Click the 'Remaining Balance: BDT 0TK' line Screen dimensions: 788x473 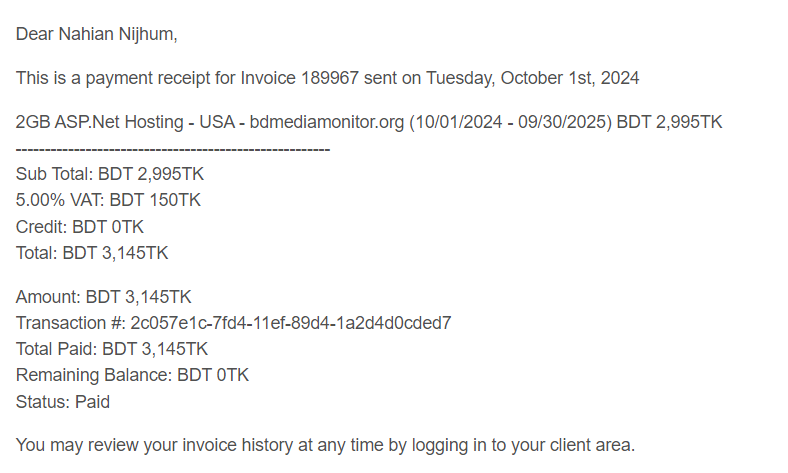(132, 375)
